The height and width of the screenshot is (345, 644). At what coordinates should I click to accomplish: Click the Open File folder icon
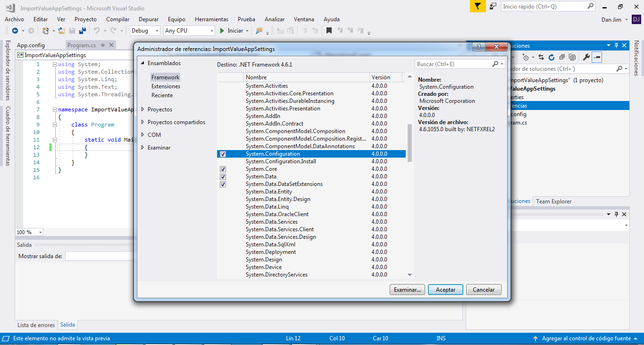coord(62,31)
